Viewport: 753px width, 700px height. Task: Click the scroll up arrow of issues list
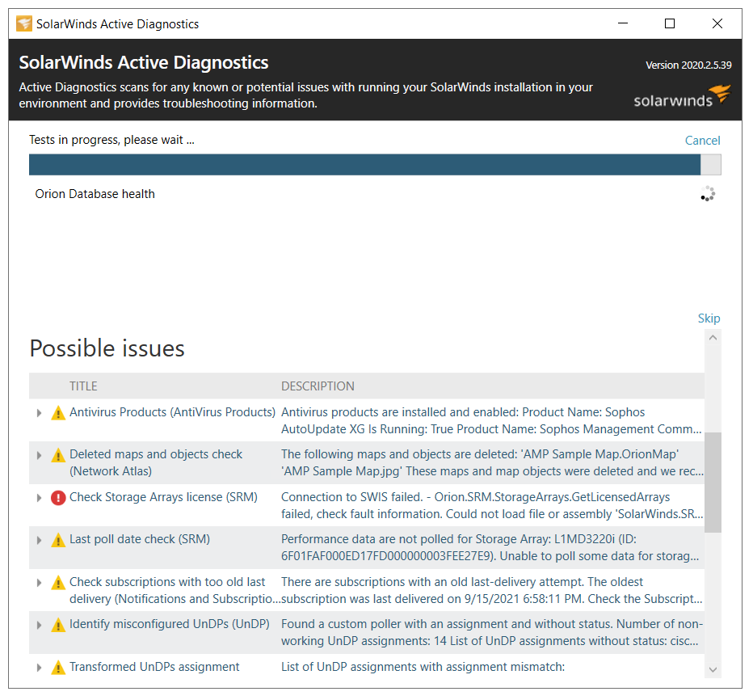[x=713, y=338]
